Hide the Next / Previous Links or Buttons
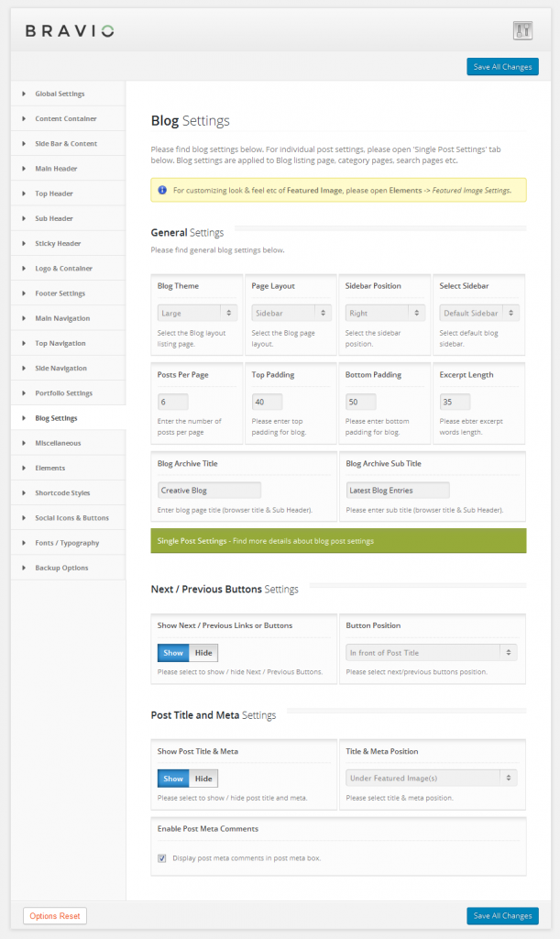This screenshot has width=560, height=939. point(203,653)
